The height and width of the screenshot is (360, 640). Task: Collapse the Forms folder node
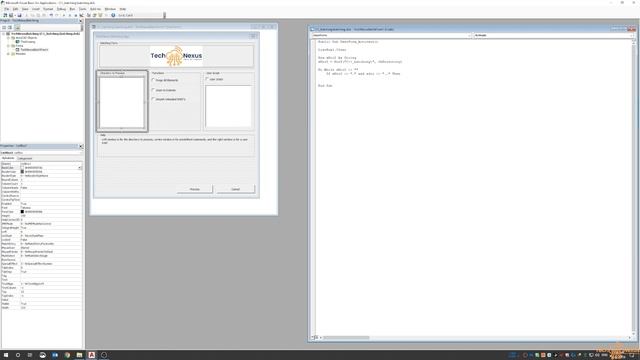(8, 46)
